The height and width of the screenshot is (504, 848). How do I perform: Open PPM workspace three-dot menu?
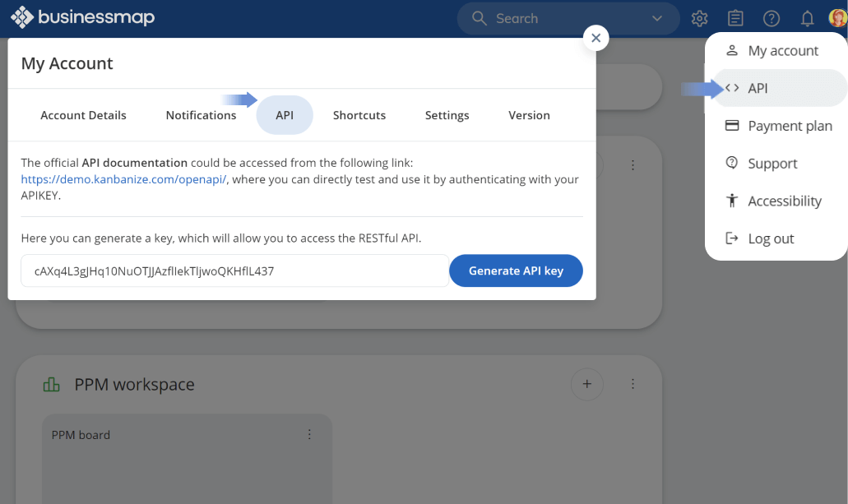pos(633,384)
